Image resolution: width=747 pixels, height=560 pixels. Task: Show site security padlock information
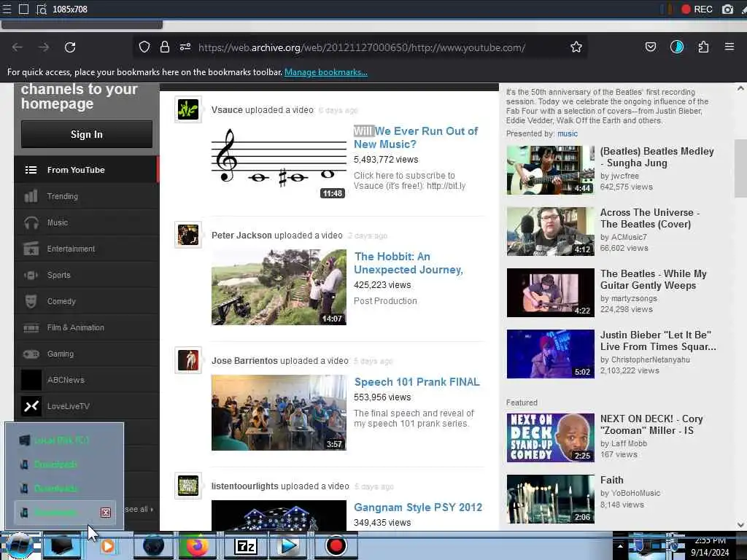tap(165, 47)
